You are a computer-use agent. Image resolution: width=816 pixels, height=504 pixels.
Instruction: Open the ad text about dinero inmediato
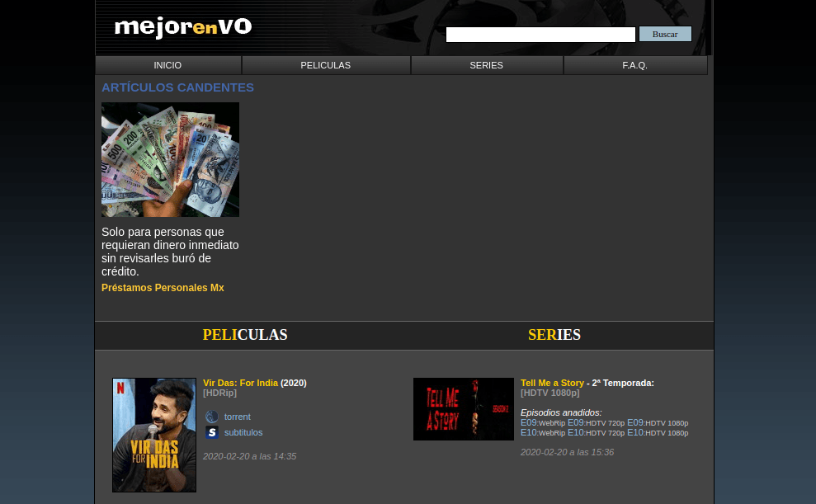click(x=170, y=252)
